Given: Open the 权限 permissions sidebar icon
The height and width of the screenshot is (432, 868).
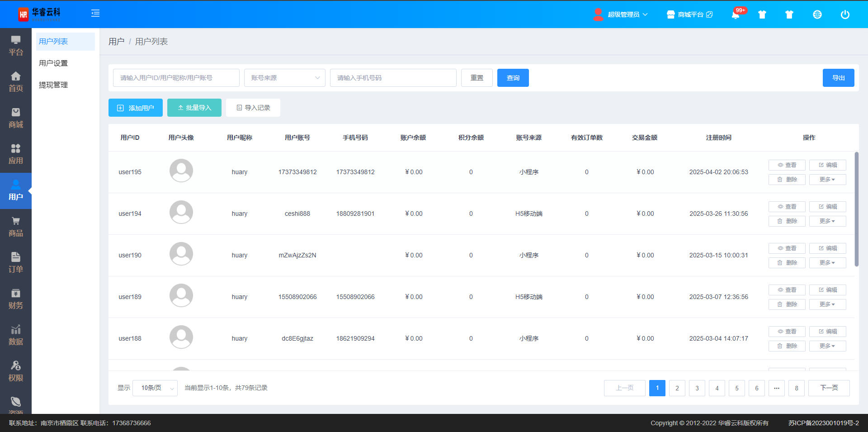Looking at the screenshot, I should pyautogui.click(x=16, y=371).
